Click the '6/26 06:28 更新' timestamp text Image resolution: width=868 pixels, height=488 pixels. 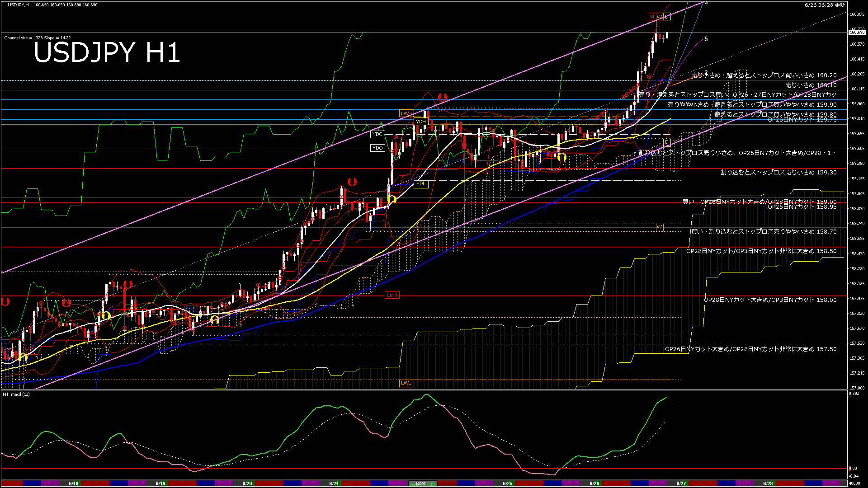pos(825,5)
